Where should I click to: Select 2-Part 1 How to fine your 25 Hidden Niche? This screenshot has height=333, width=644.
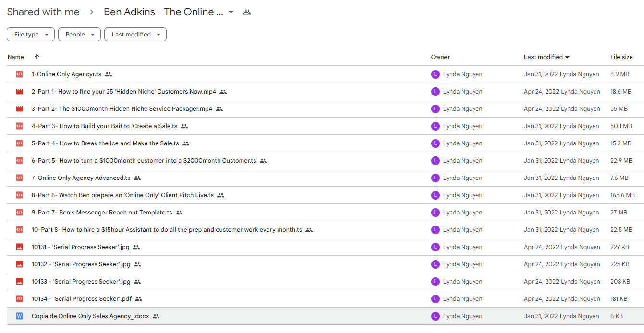coord(124,92)
